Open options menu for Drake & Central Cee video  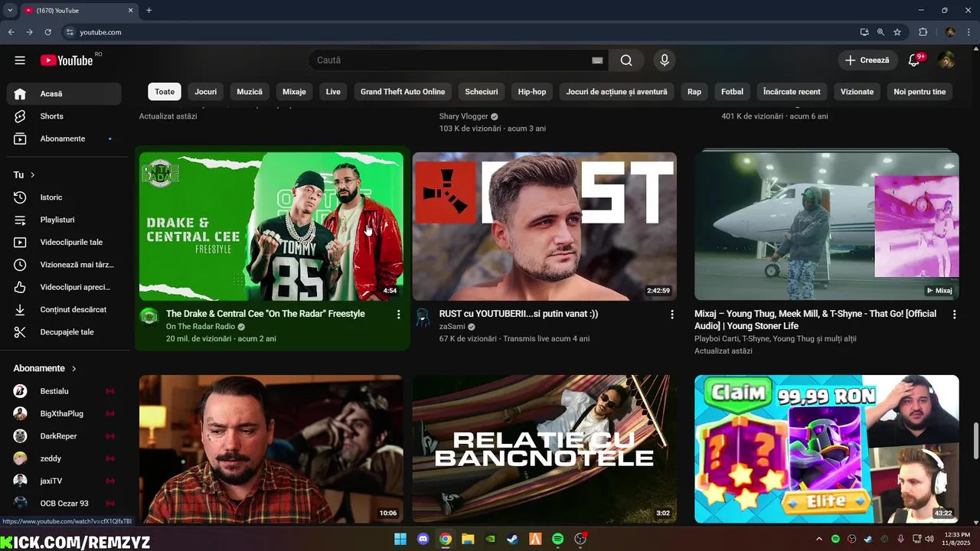point(398,315)
